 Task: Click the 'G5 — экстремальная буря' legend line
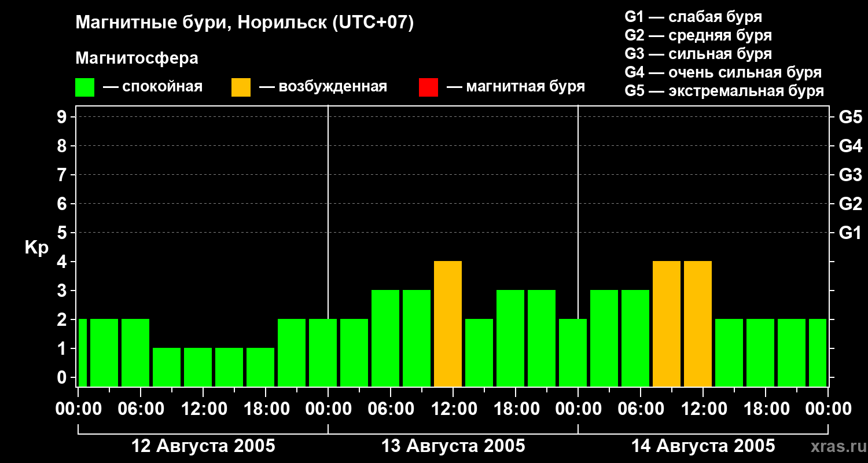click(x=724, y=91)
